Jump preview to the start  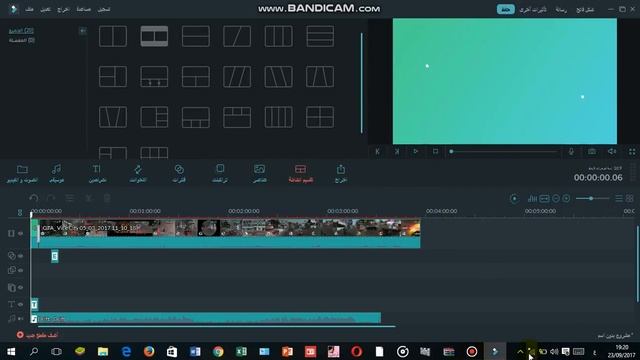tap(378, 151)
